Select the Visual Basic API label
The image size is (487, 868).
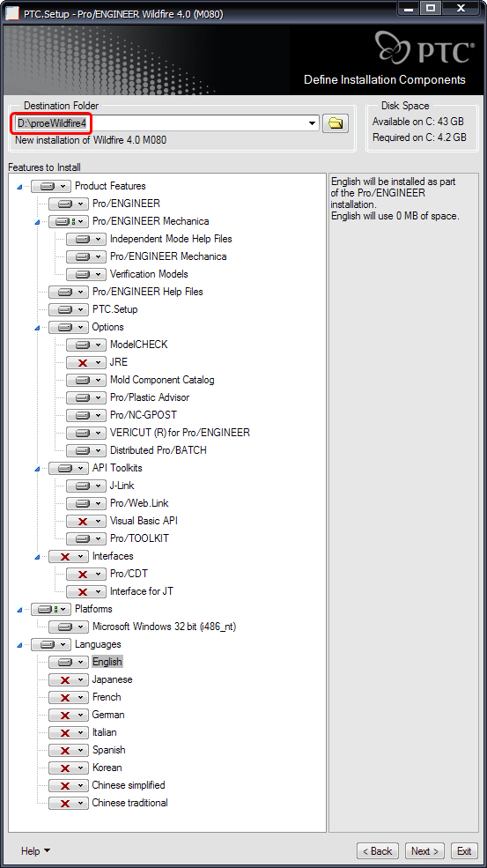144,522
